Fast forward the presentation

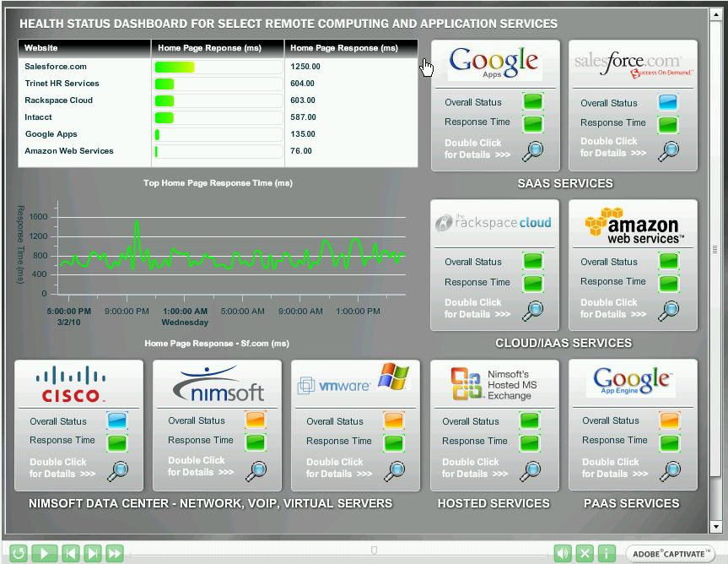pyautogui.click(x=115, y=553)
